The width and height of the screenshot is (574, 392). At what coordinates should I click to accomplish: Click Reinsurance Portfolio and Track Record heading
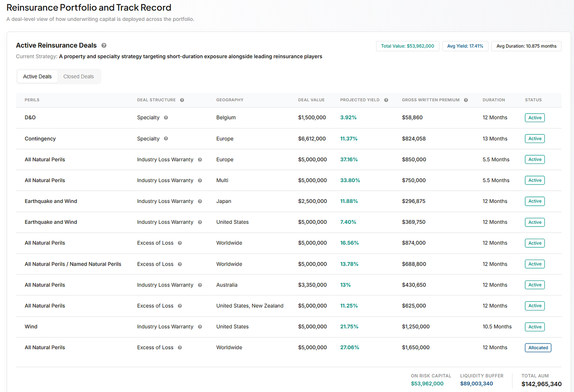[89, 7]
